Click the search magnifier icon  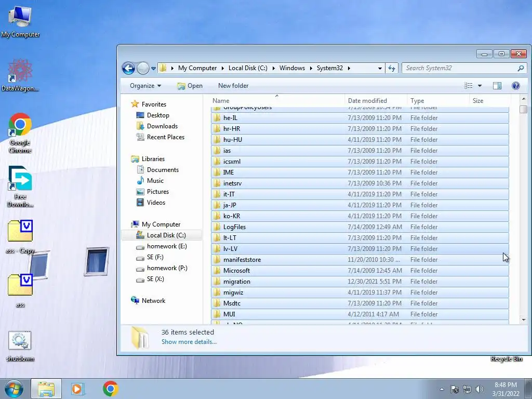(x=521, y=68)
